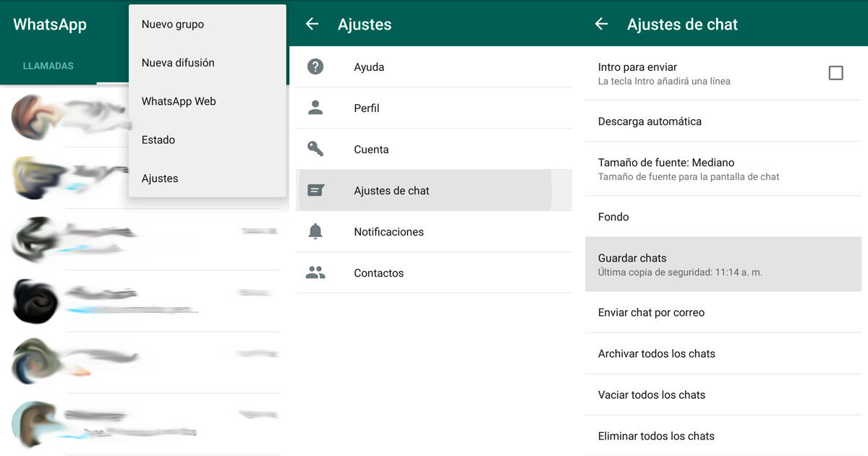Switch to the LLAMADAS tab

48,66
